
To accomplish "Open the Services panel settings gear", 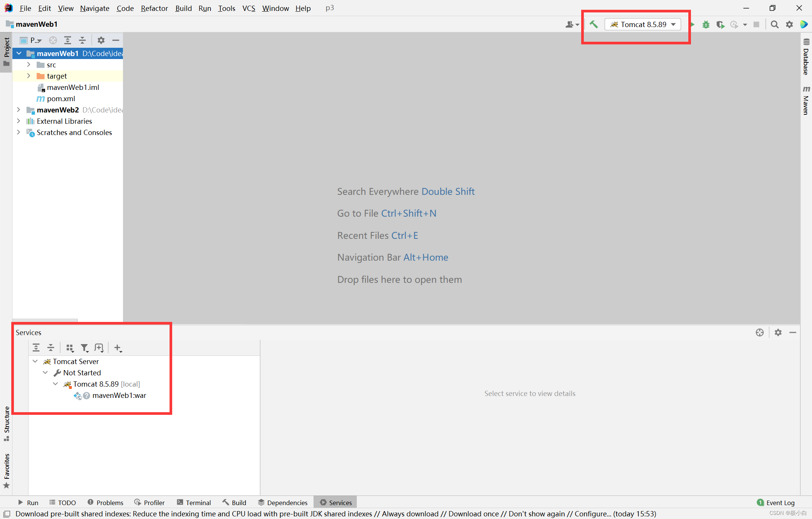I will click(x=778, y=332).
